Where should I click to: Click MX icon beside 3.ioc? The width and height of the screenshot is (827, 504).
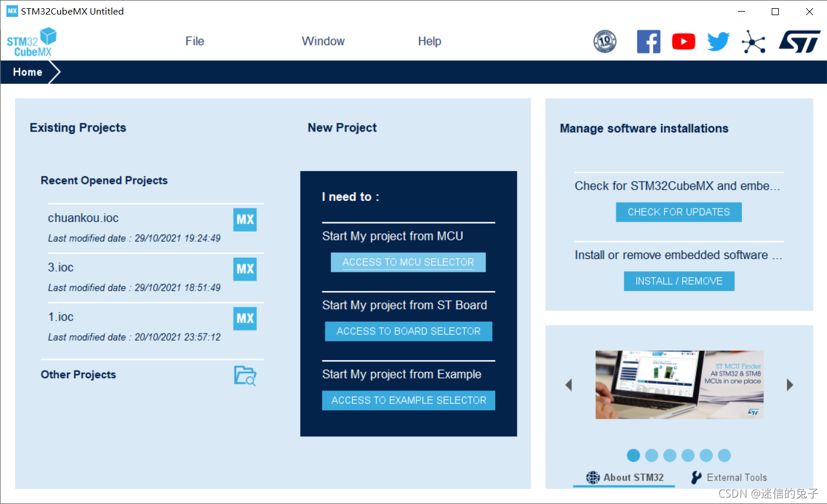pyautogui.click(x=245, y=269)
